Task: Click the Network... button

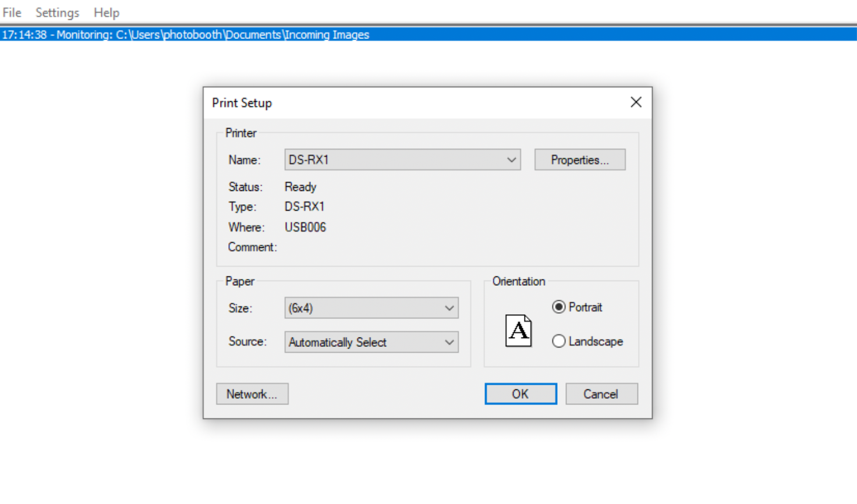Action: tap(252, 394)
